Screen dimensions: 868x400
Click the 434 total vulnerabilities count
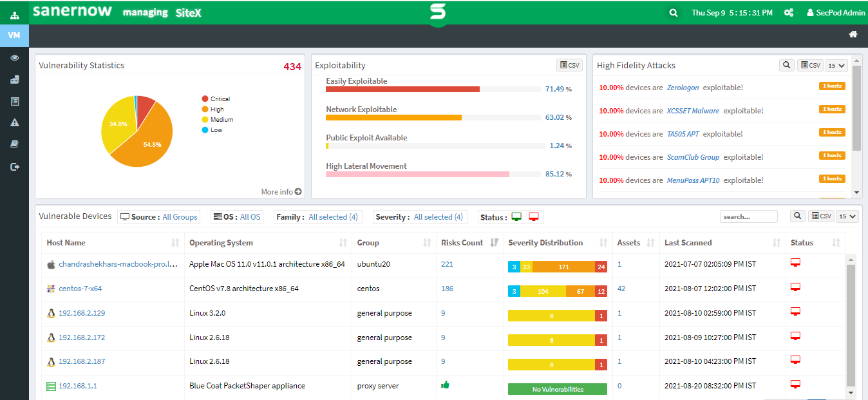tap(292, 66)
